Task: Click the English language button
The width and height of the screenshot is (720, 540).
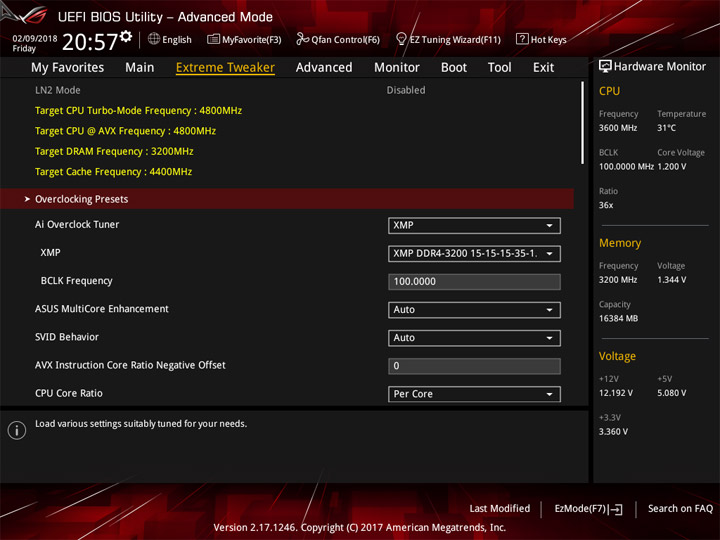Action: (x=170, y=39)
